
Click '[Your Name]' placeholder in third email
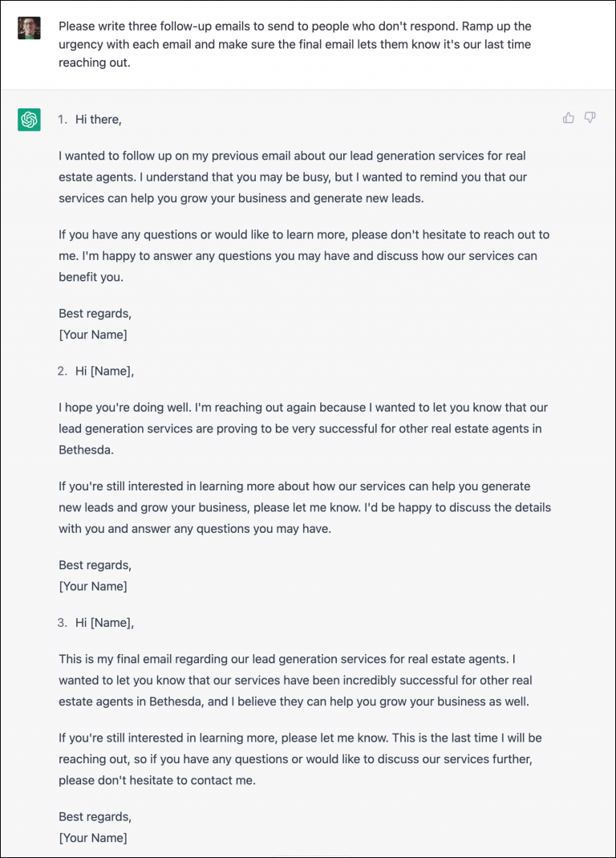click(x=93, y=838)
